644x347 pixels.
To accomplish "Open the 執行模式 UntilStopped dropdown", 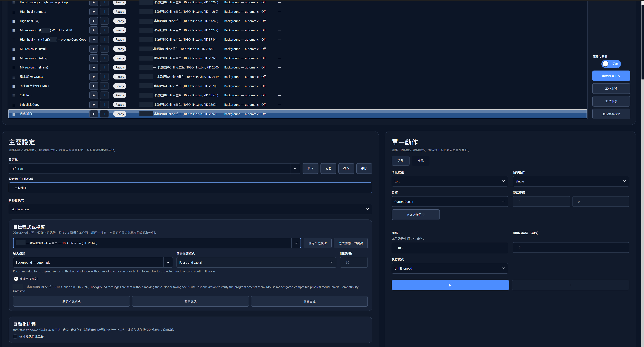I will pos(503,268).
